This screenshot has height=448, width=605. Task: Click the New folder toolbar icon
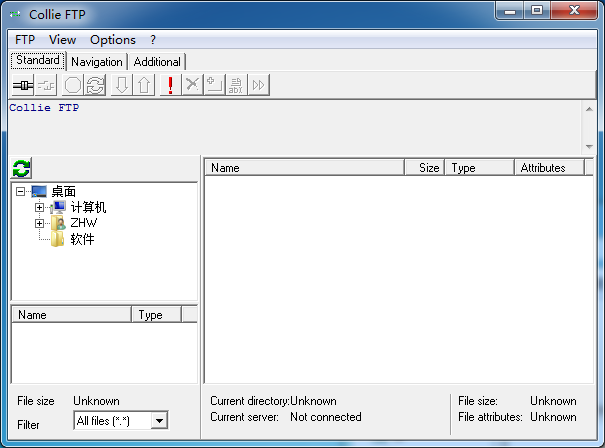(x=214, y=85)
